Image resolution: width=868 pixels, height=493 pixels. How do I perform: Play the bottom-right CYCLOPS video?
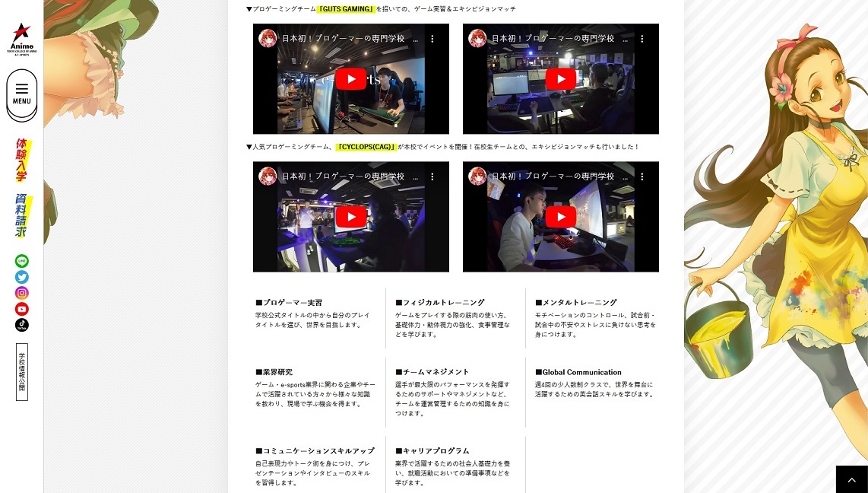560,217
